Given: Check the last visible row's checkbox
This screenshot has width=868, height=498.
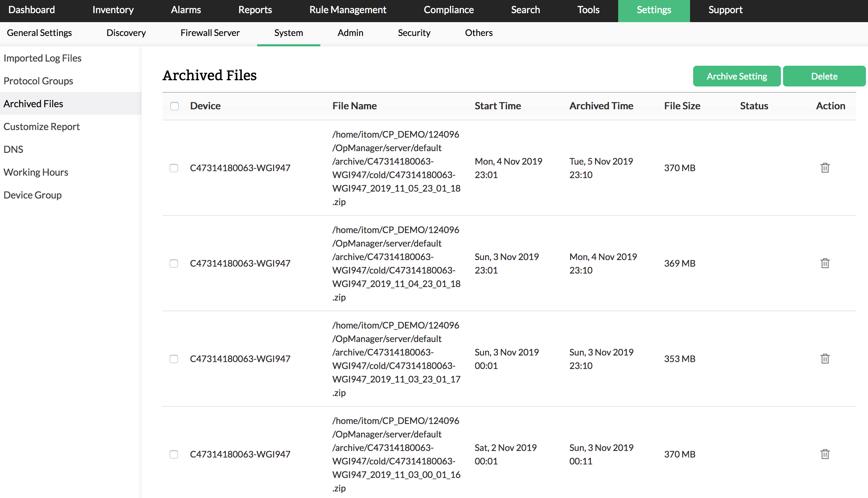Looking at the screenshot, I should point(174,454).
